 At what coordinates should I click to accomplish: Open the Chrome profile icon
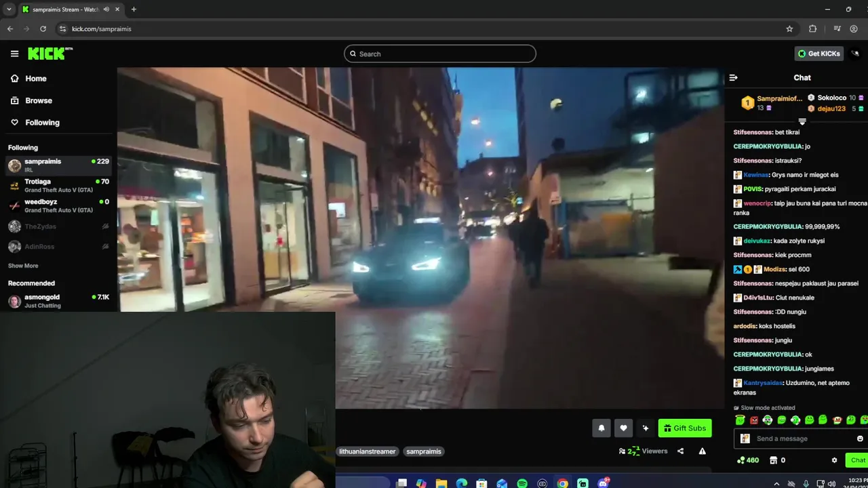(854, 28)
